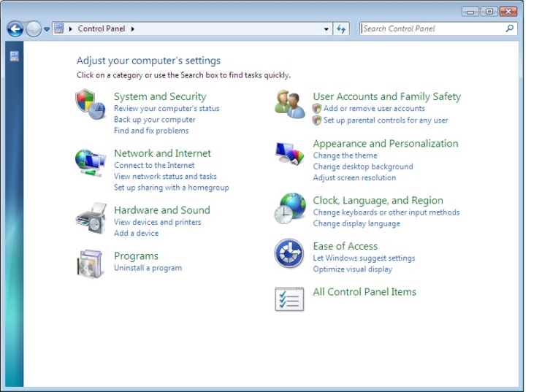This screenshot has width=550, height=392.
Task: Open Set up parental controls for any user
Action: click(386, 120)
